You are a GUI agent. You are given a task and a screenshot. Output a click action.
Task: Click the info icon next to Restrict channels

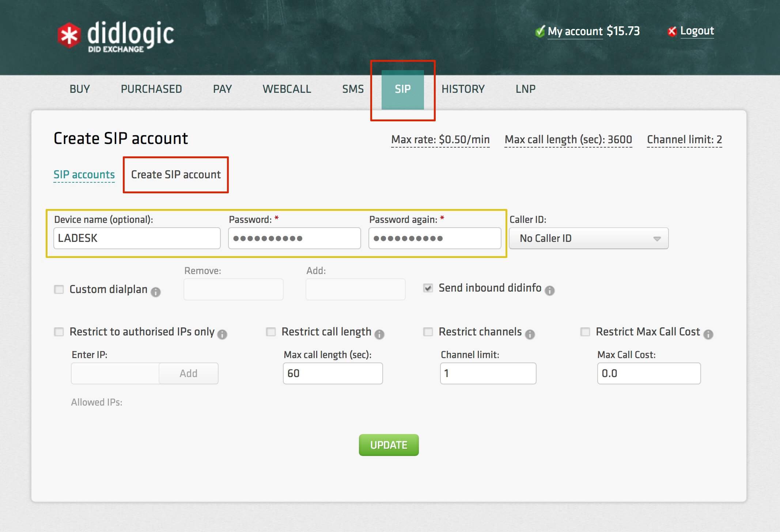pos(530,334)
